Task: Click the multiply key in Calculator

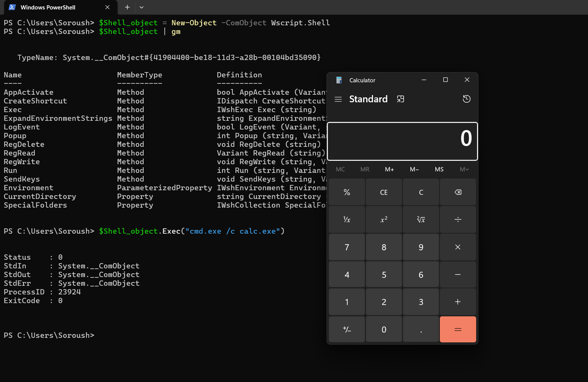Action: pyautogui.click(x=458, y=247)
